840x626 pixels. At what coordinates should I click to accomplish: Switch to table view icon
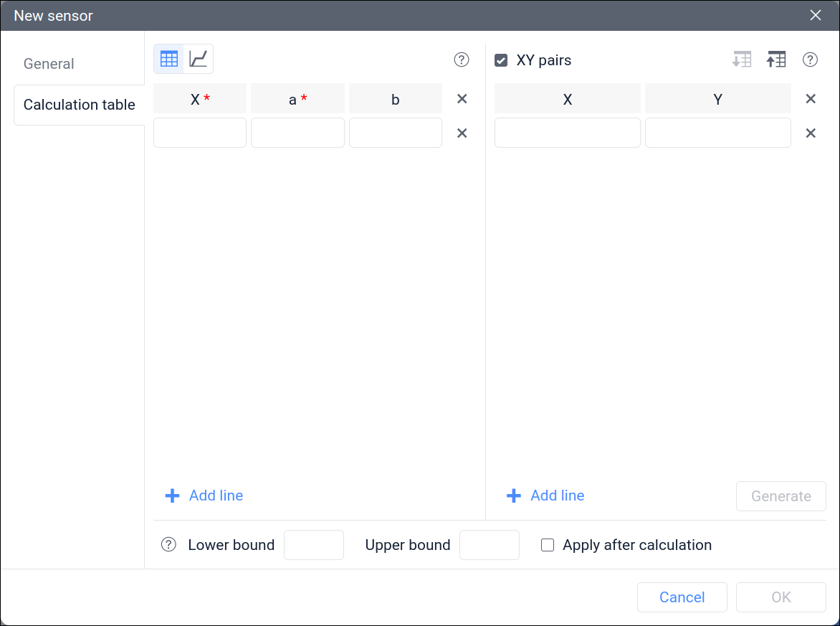click(169, 60)
